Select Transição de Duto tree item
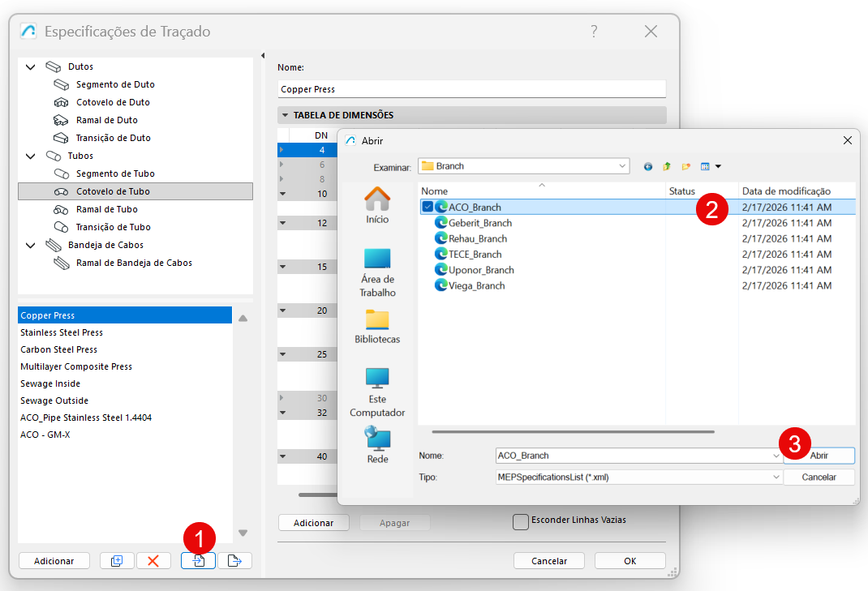The height and width of the screenshot is (591, 868). point(113,138)
